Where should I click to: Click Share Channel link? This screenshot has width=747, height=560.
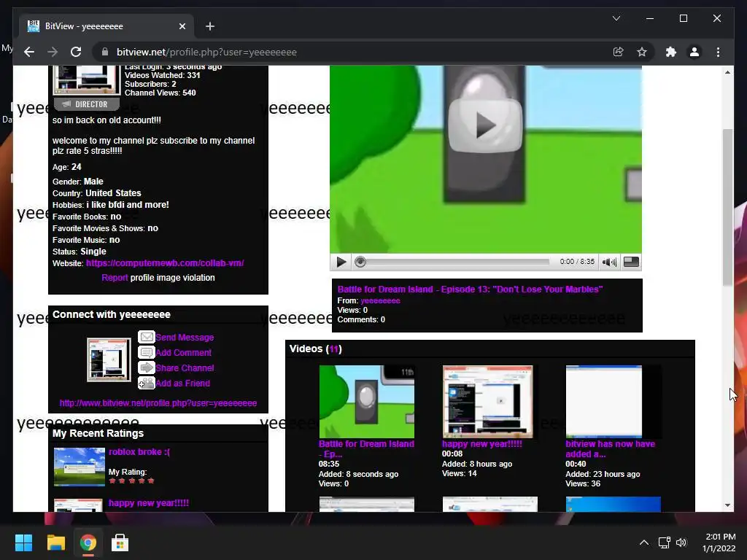185,367
